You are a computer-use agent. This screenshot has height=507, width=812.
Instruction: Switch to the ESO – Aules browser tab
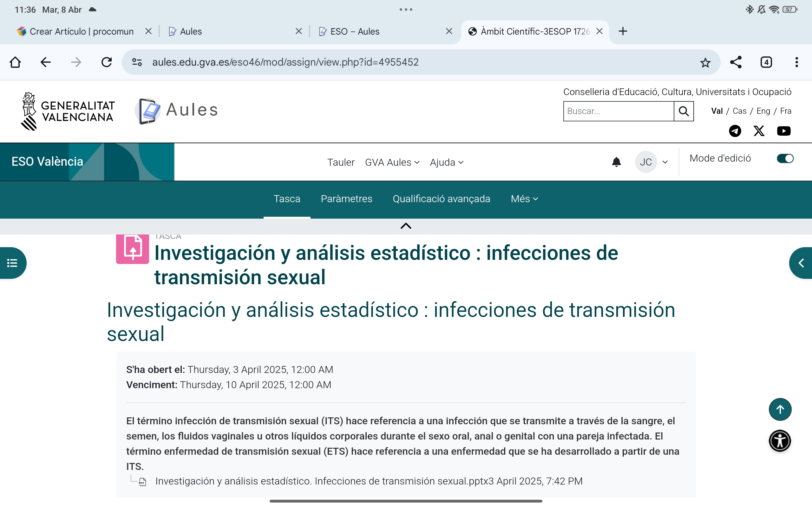pyautogui.click(x=354, y=31)
